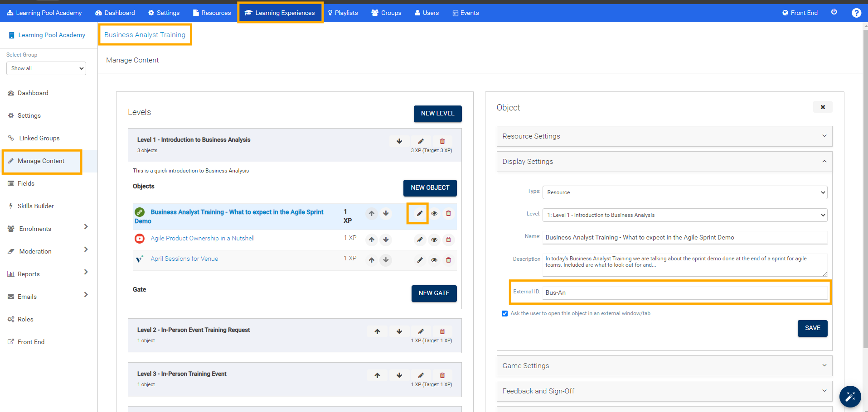This screenshot has width=868, height=412.
Task: Move Level 3 up with arrow icon
Action: (x=377, y=375)
